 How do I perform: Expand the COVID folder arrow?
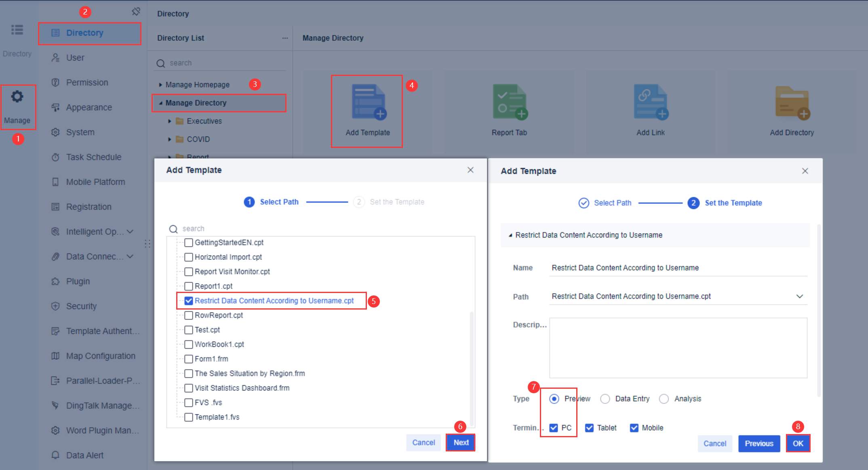coord(170,139)
